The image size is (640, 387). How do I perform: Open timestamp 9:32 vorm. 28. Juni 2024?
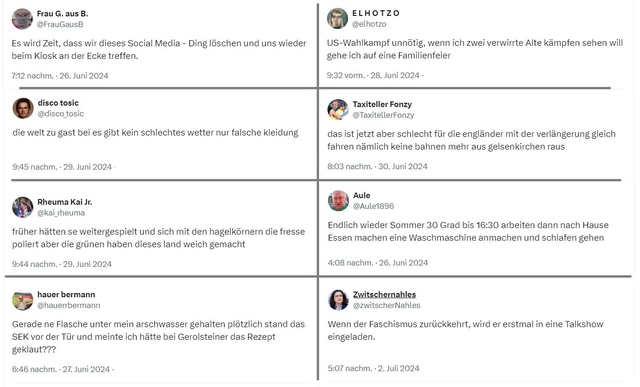(x=373, y=76)
